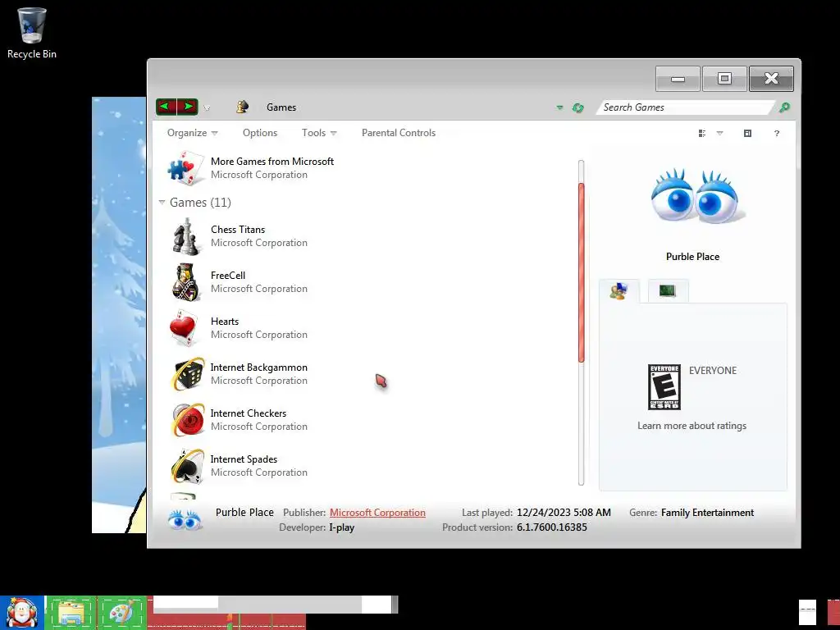
Task: Open the address bar history dropdown arrow
Action: pyautogui.click(x=559, y=107)
